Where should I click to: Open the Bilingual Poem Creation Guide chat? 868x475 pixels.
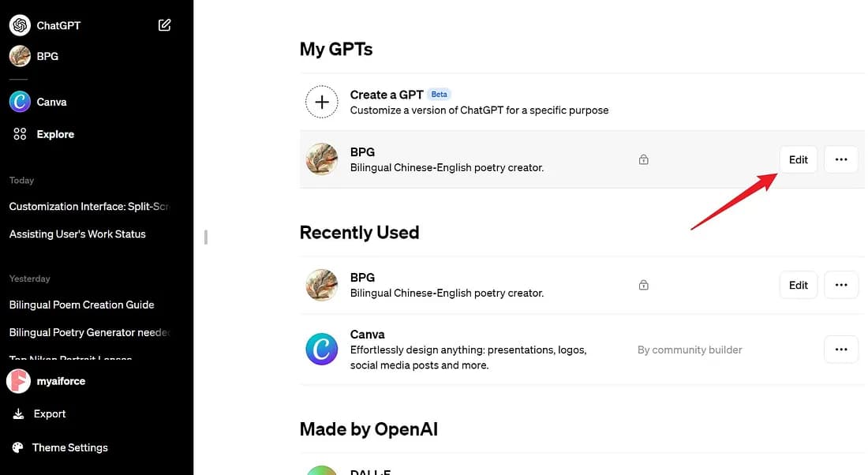tap(82, 305)
